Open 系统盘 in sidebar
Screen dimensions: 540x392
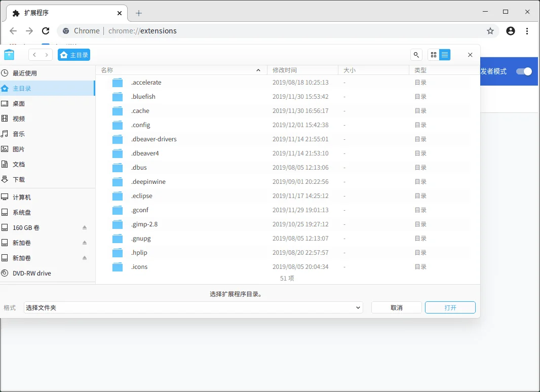pos(47,212)
